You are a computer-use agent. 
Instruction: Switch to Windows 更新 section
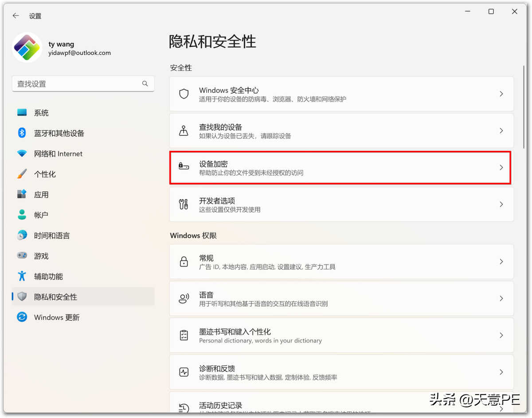(x=57, y=317)
